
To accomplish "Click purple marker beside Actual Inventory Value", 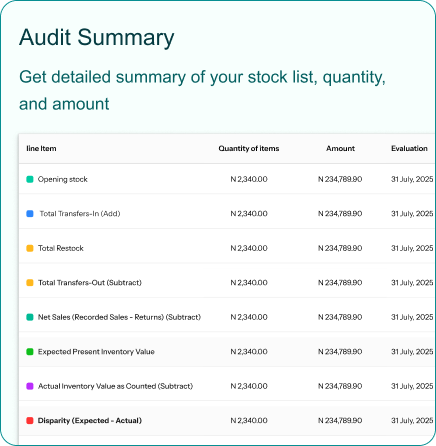I will point(30,386).
